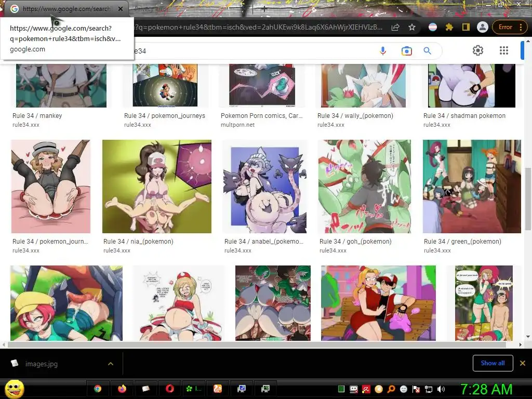The height and width of the screenshot is (399, 532).
Task: Click inside the Google search box
Action: (251, 51)
